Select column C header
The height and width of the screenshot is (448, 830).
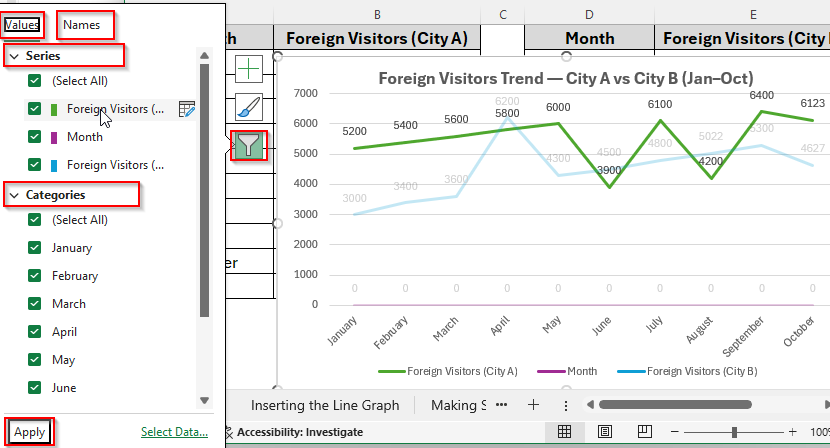coord(503,15)
